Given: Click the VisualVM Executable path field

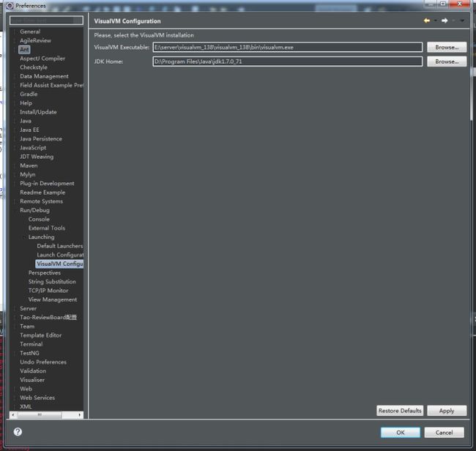Looking at the screenshot, I should tap(288, 47).
